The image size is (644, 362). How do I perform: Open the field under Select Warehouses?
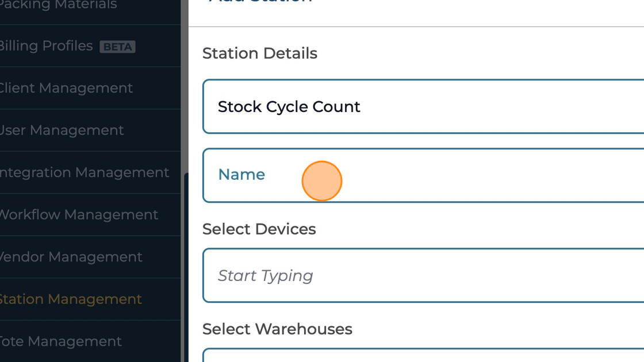point(423,356)
